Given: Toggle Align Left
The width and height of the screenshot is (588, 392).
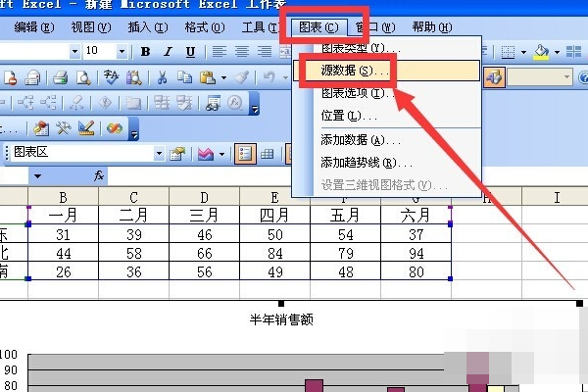Looking at the screenshot, I should point(220,52).
